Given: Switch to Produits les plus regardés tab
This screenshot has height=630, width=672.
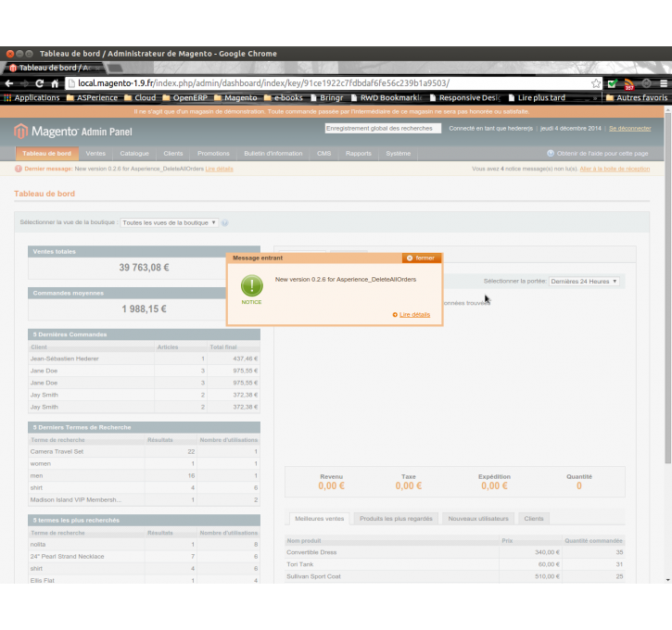Looking at the screenshot, I should (396, 519).
